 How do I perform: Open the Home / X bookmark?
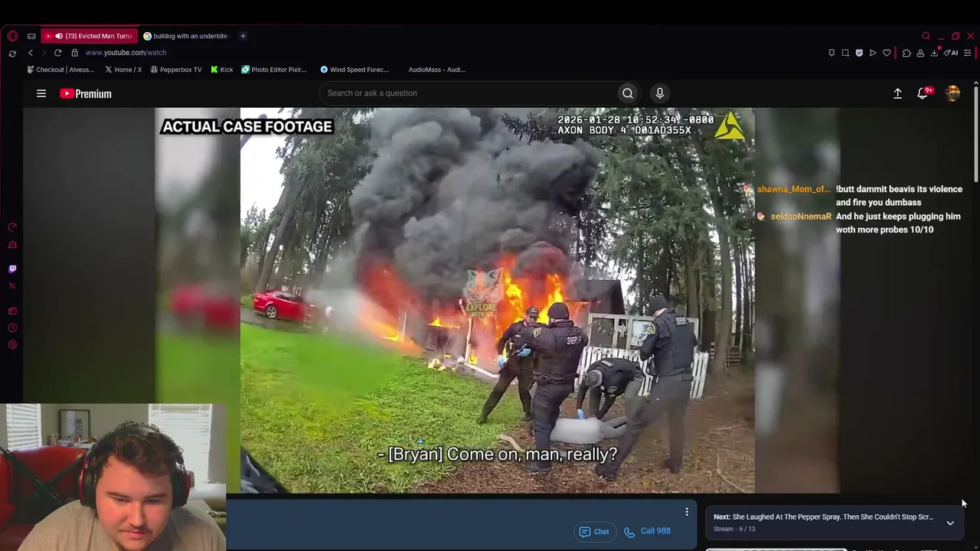(122, 70)
